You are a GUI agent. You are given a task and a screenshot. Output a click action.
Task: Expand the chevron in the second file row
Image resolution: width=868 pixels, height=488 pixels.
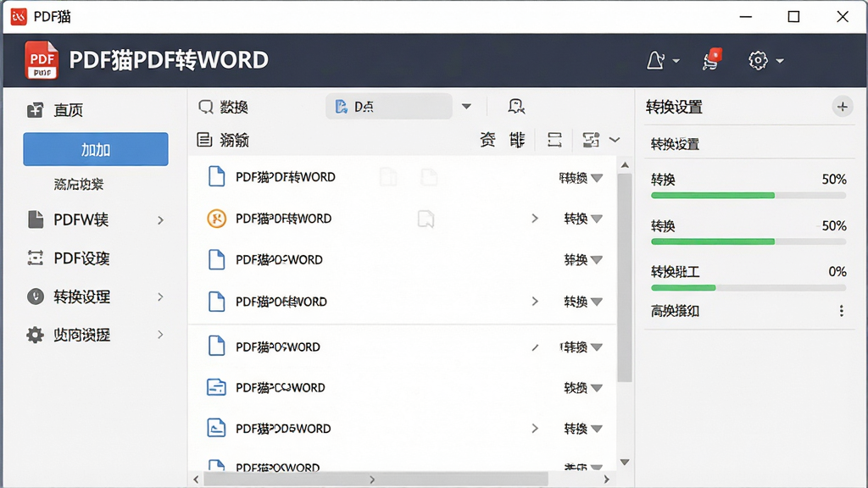(535, 219)
